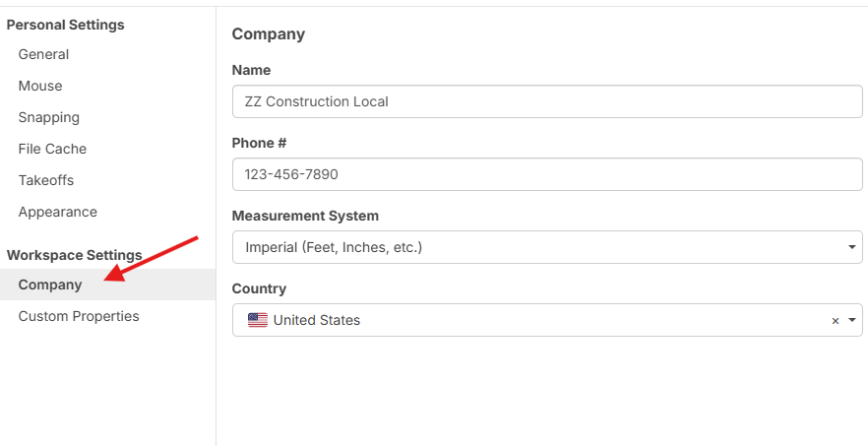Click the Workspace Settings section heading
The width and height of the screenshot is (868, 446).
point(74,255)
